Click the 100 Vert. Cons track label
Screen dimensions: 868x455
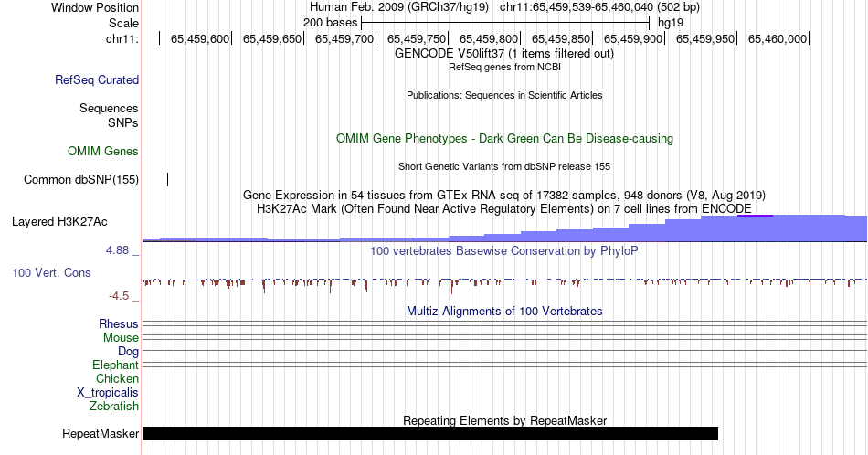51,272
